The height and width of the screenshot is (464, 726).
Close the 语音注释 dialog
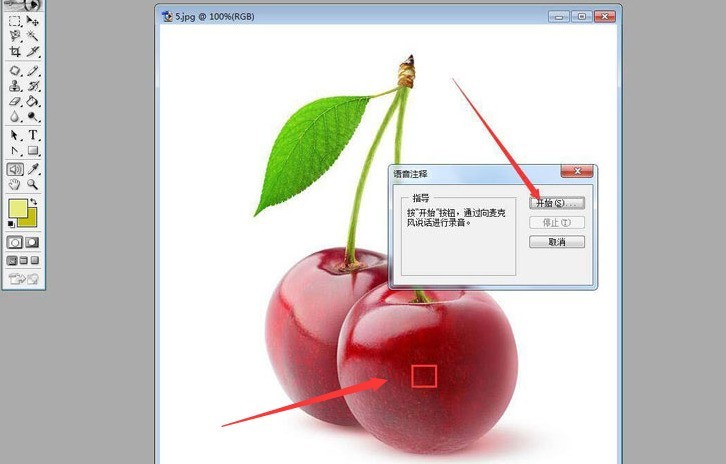(577, 171)
